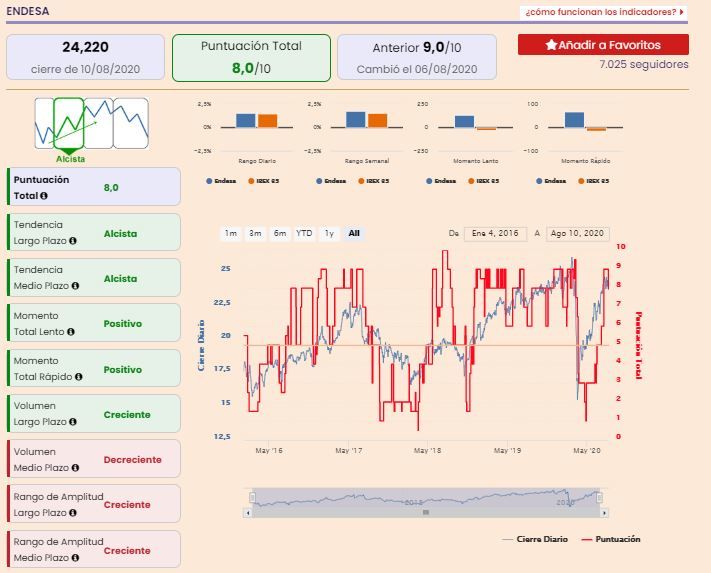Click the end date field Ago 10, 2020
Viewport: 711px width, 573px height.
click(578, 234)
